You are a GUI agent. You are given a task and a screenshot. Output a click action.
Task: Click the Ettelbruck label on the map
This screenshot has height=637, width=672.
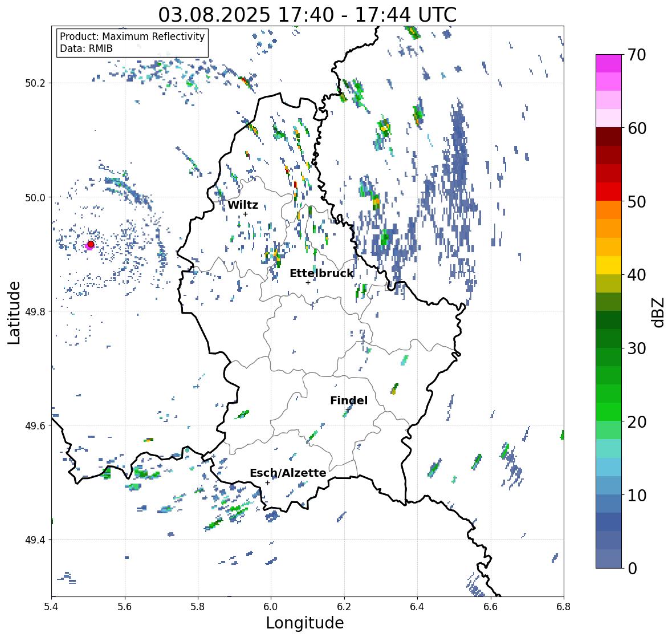tap(321, 273)
